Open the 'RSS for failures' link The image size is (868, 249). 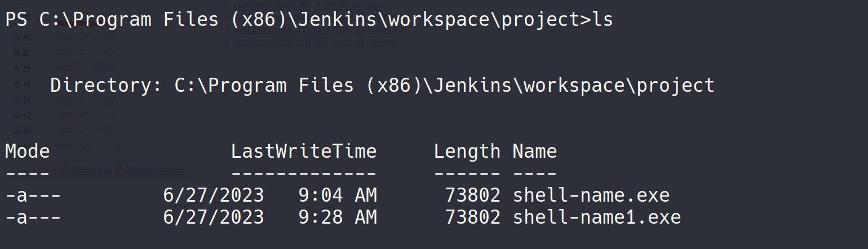(x=155, y=170)
